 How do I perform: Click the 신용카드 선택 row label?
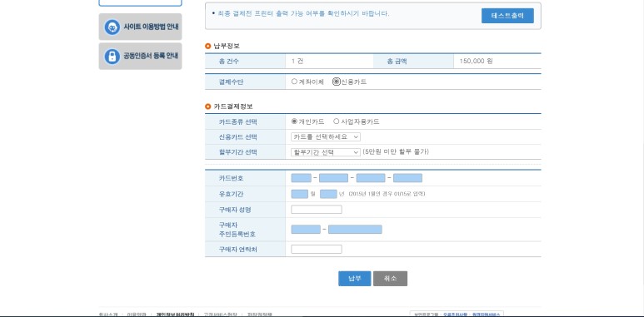[237, 137]
